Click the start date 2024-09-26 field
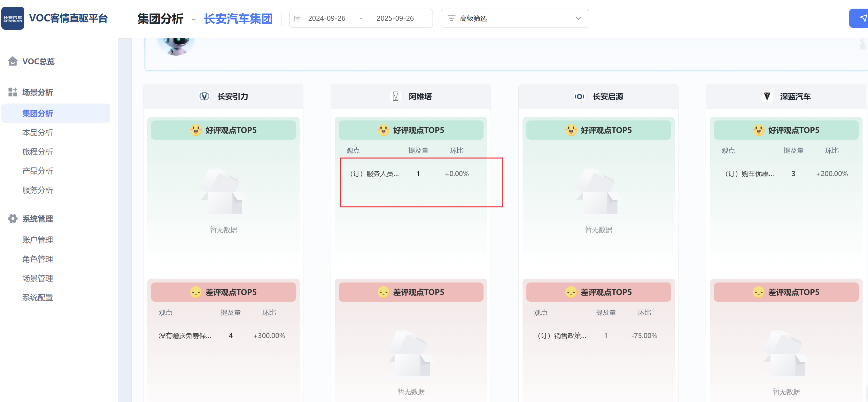The width and height of the screenshot is (868, 402). click(326, 19)
